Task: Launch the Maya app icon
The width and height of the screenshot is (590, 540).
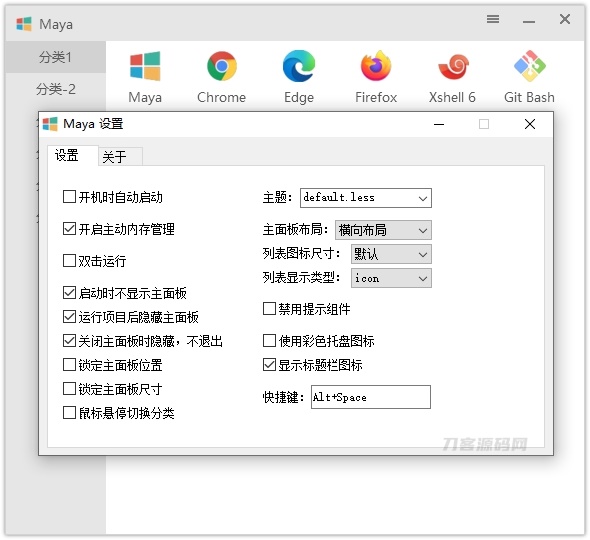Action: (x=145, y=67)
